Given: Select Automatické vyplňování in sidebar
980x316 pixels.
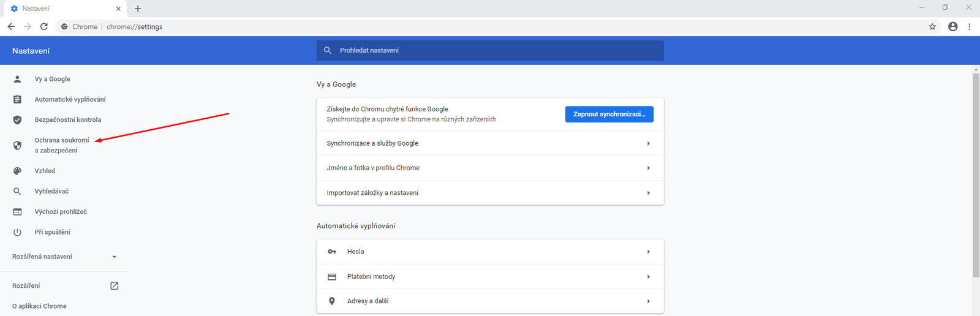Looking at the screenshot, I should point(70,99).
